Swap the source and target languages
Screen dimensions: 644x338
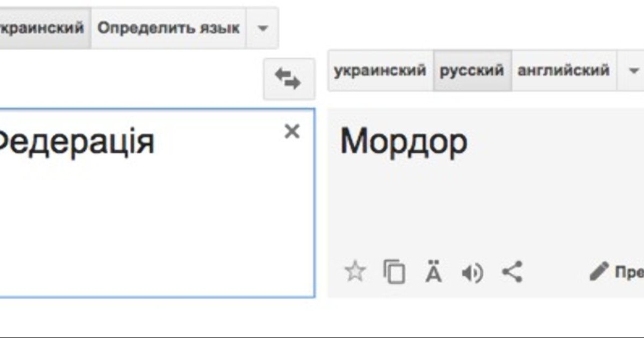coord(289,79)
